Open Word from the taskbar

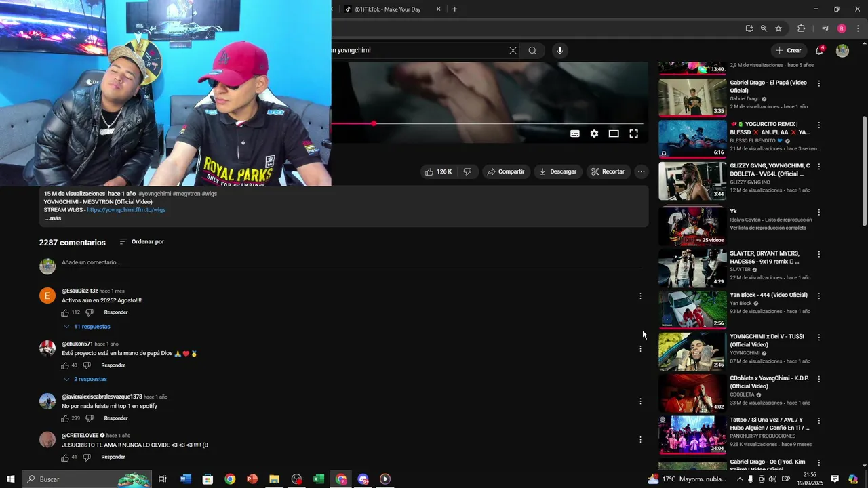(x=186, y=479)
